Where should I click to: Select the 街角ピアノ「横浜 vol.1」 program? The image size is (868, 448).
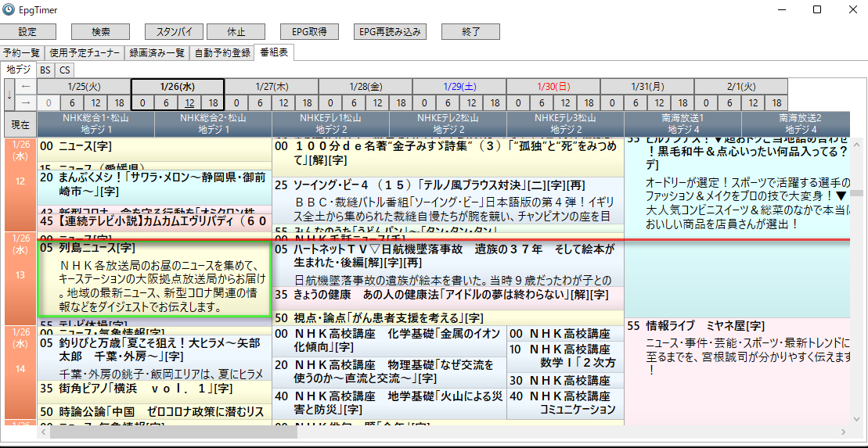click(x=154, y=392)
